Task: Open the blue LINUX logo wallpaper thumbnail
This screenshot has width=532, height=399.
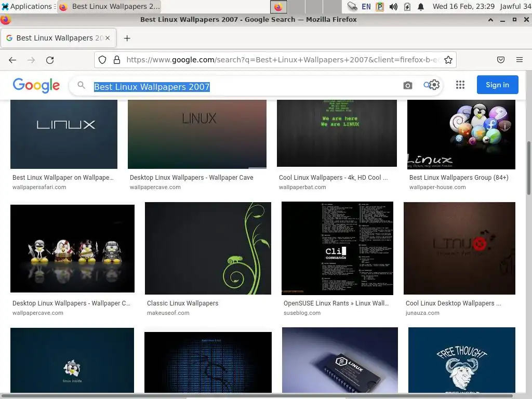Action: 64,134
